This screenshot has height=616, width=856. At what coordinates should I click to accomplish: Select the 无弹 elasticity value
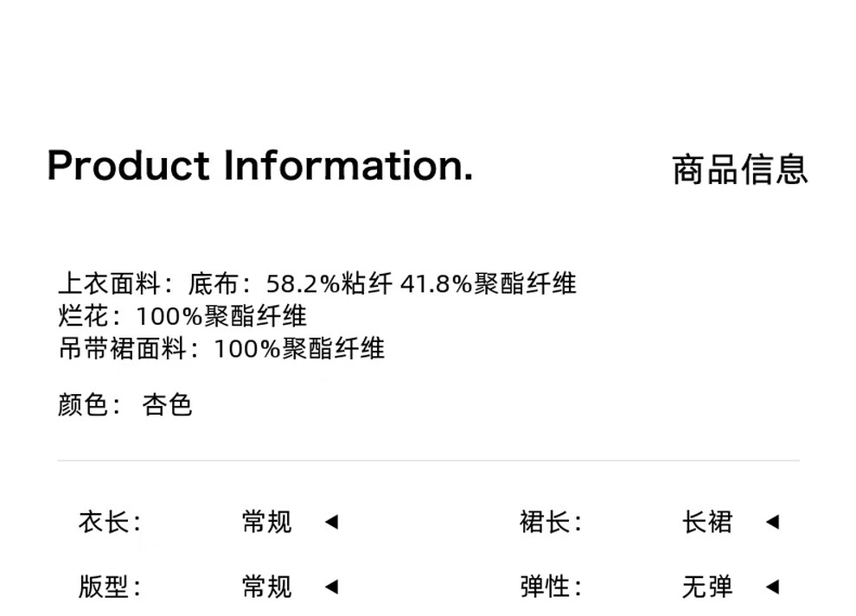tap(707, 587)
